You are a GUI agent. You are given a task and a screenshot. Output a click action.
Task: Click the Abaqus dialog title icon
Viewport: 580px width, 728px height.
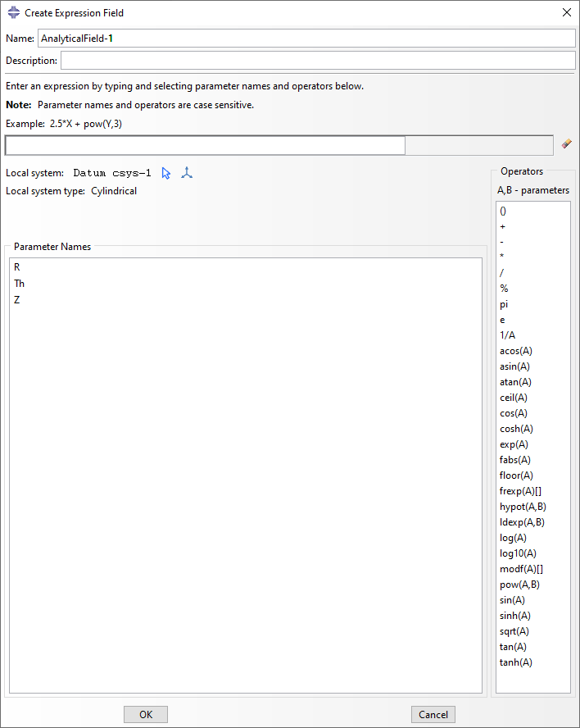click(14, 12)
